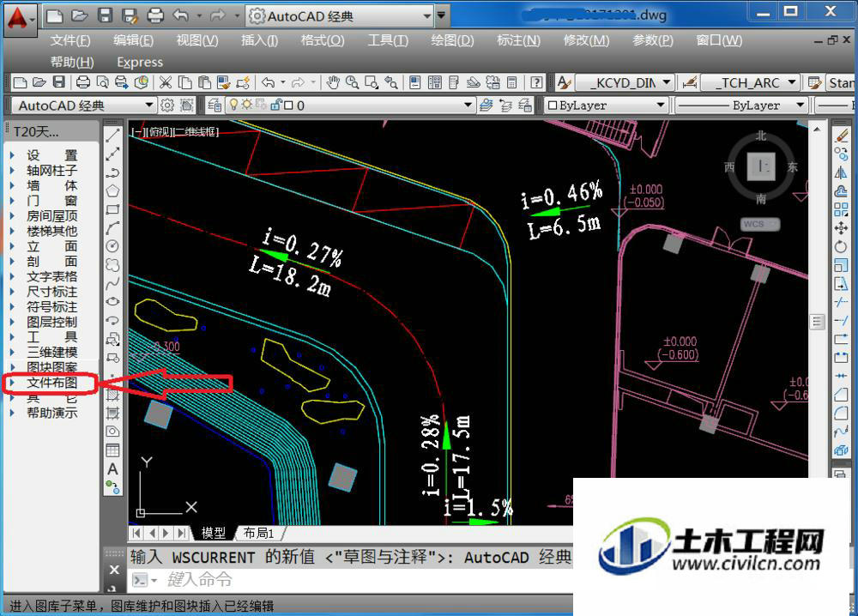Open the 绘图(D) menu

pyautogui.click(x=452, y=40)
